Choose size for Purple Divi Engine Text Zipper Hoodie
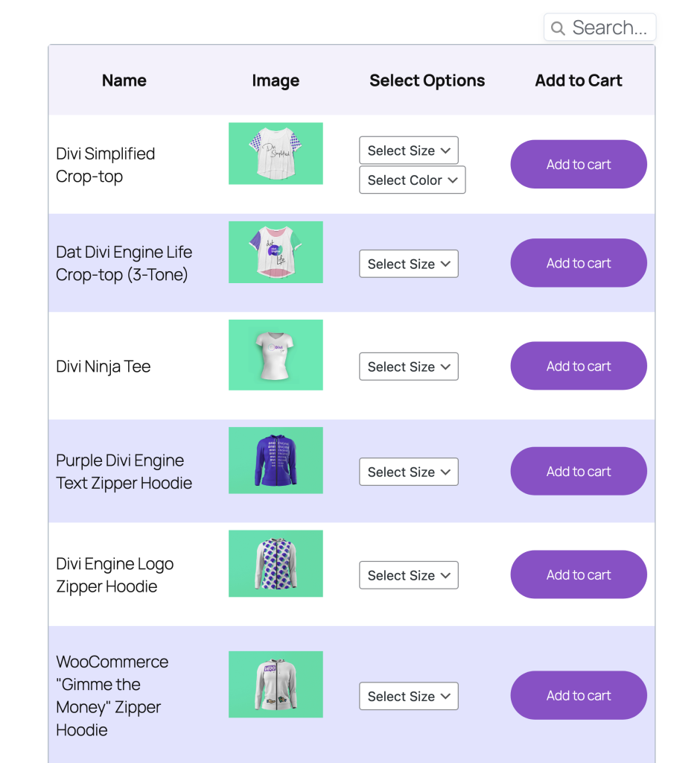 [409, 472]
